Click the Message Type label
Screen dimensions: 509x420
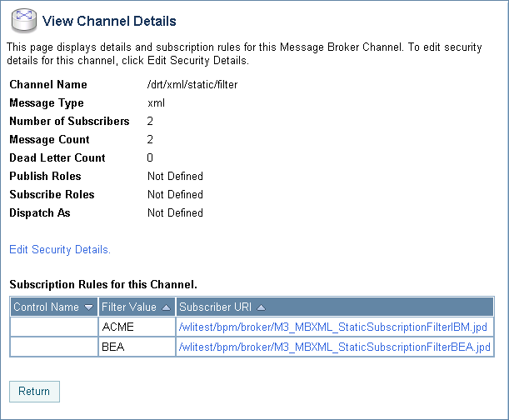click(47, 103)
